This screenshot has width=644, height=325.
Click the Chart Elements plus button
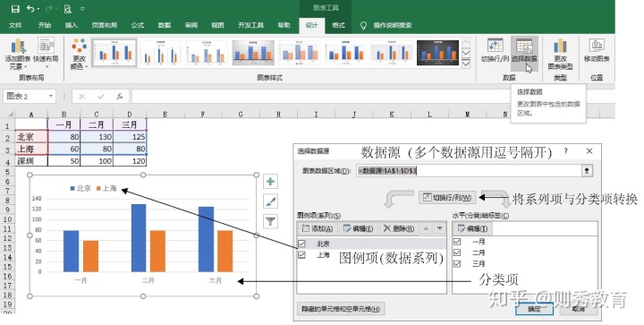pos(270,182)
